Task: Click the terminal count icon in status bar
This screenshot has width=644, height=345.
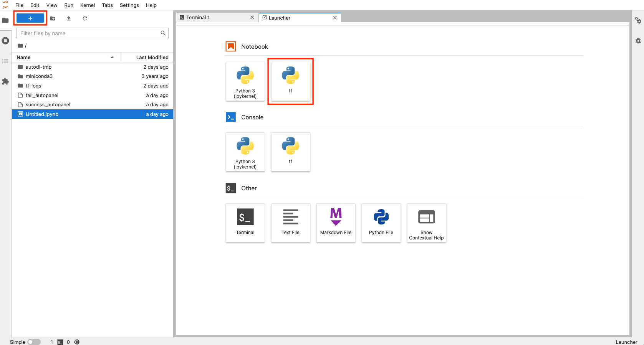Action: [60, 342]
